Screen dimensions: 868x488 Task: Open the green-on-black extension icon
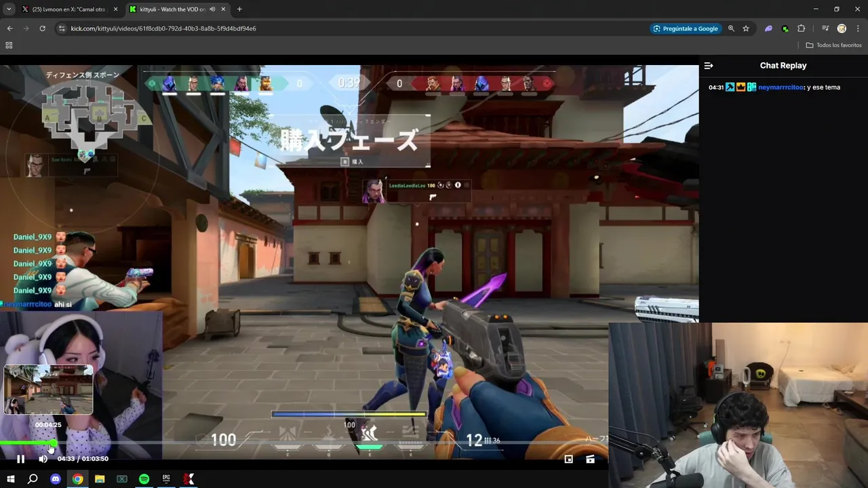point(785,28)
